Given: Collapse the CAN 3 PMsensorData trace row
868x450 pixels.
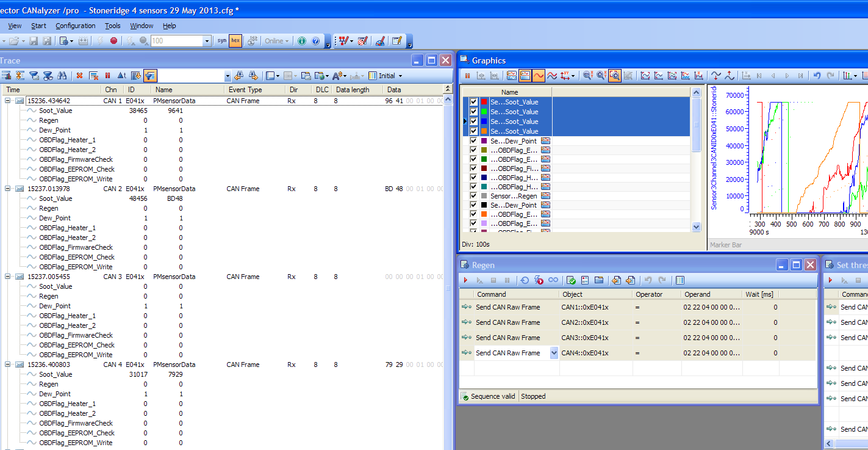Looking at the screenshot, I should [x=8, y=277].
